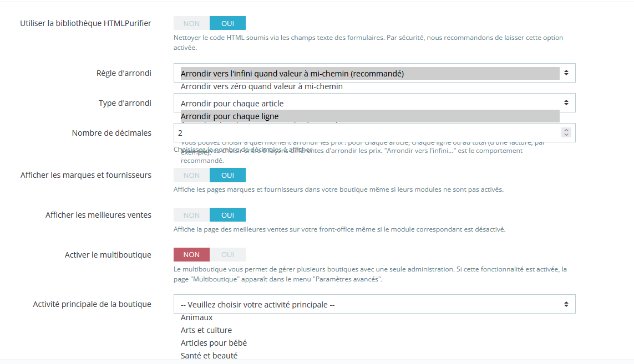Click the 'Nombre de décimales' label
The height and width of the screenshot is (364, 634).
click(111, 133)
